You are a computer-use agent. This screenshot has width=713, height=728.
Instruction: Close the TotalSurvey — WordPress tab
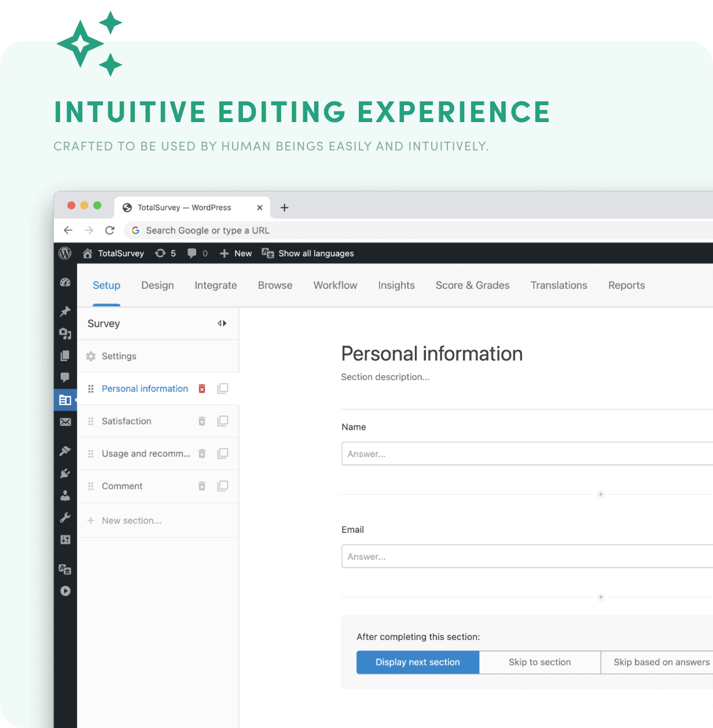click(x=260, y=208)
